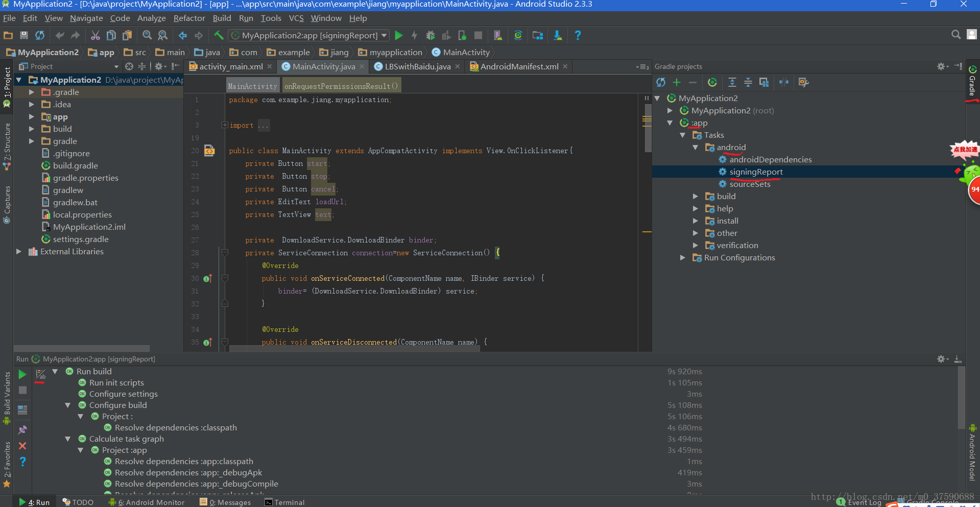
Task: Rerun the task in Run panel
Action: [x=22, y=374]
